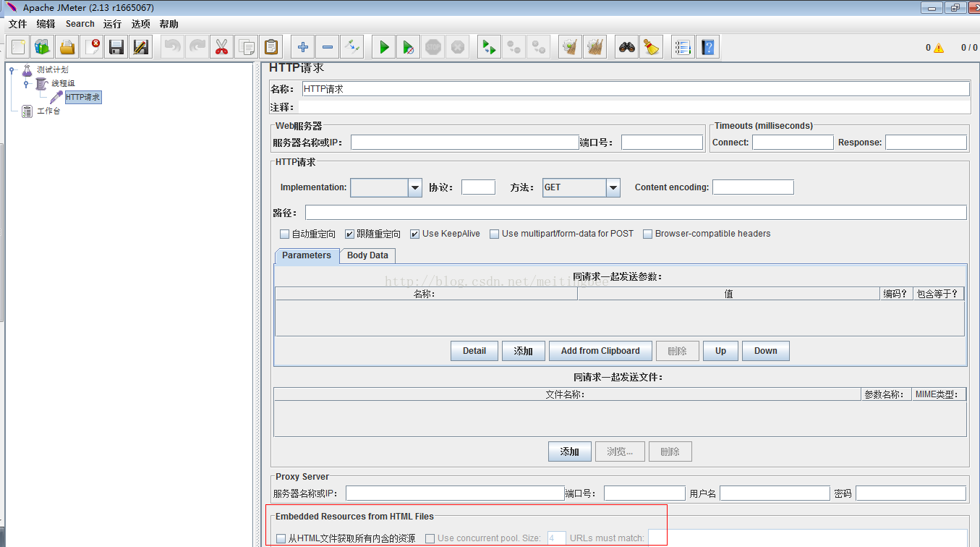Viewport: 980px width, 547px height.
Task: Select 线程组 in the tree
Action: point(63,83)
